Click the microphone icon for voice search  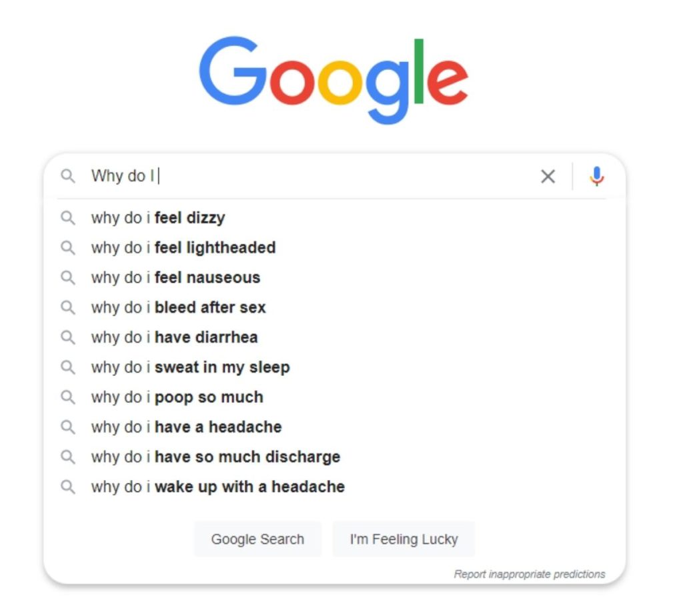tap(596, 176)
